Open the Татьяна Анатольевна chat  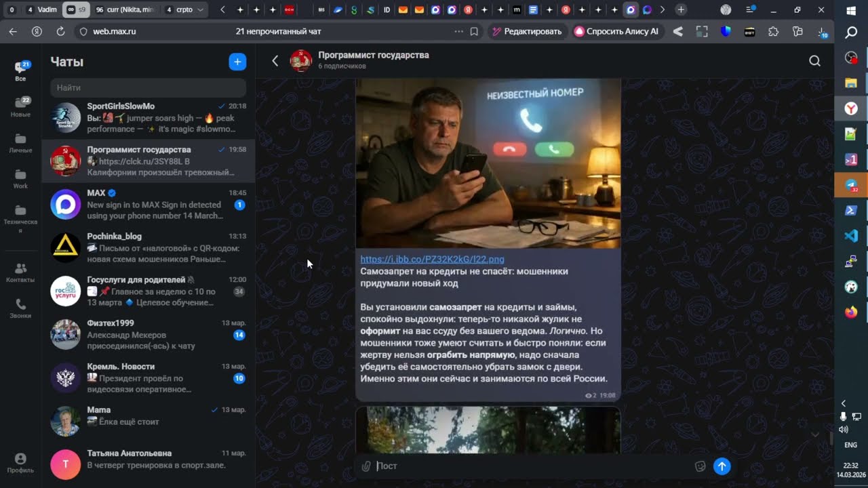(x=148, y=464)
